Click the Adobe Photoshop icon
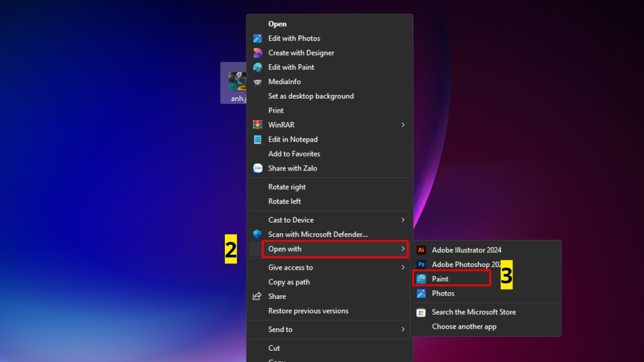Image resolution: width=644 pixels, height=362 pixels. tap(421, 264)
